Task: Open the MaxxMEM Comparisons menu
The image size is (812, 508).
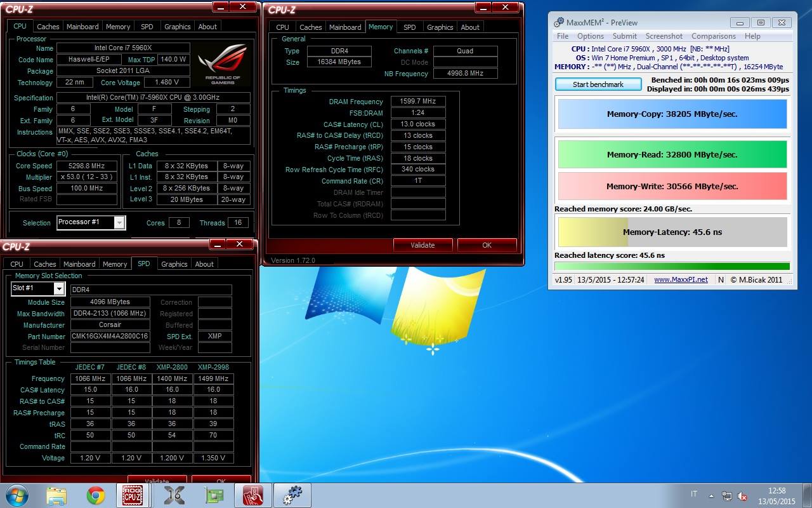Action: (714, 36)
